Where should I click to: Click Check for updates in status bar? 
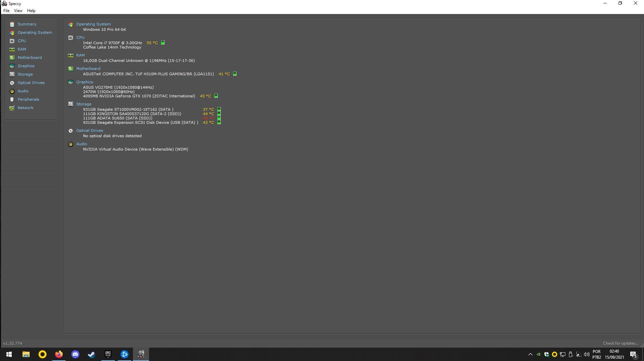coord(621,343)
